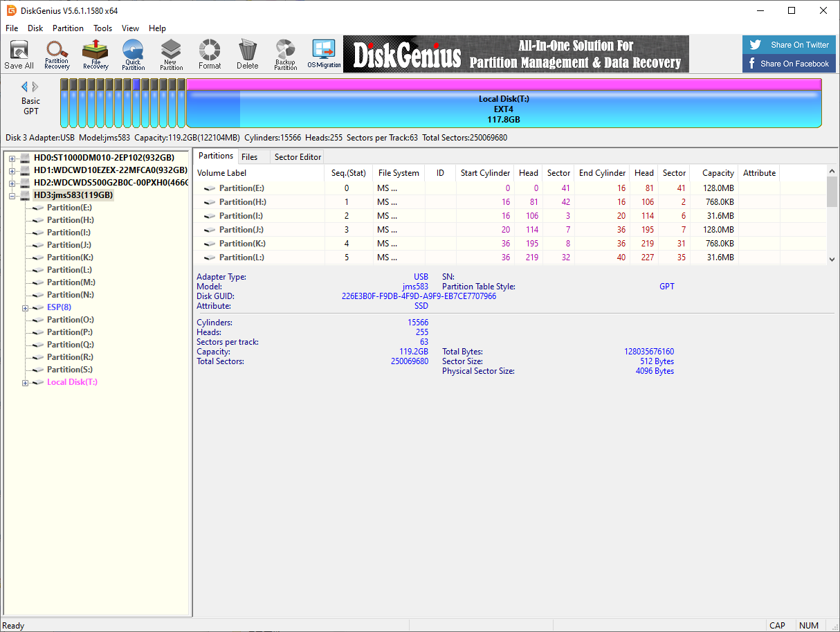Switch to the Files tab
This screenshot has height=632, width=840.
coord(249,157)
